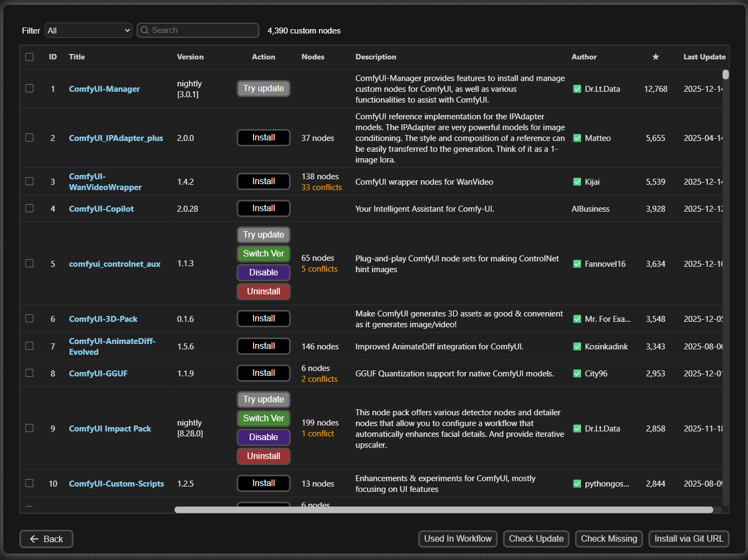Open the ComfyUI-3D-Pack title link
This screenshot has height=560, width=748.
click(103, 319)
